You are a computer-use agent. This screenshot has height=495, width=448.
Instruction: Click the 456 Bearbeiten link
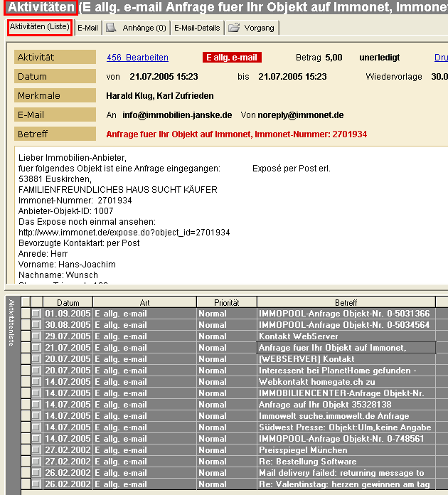[137, 58]
